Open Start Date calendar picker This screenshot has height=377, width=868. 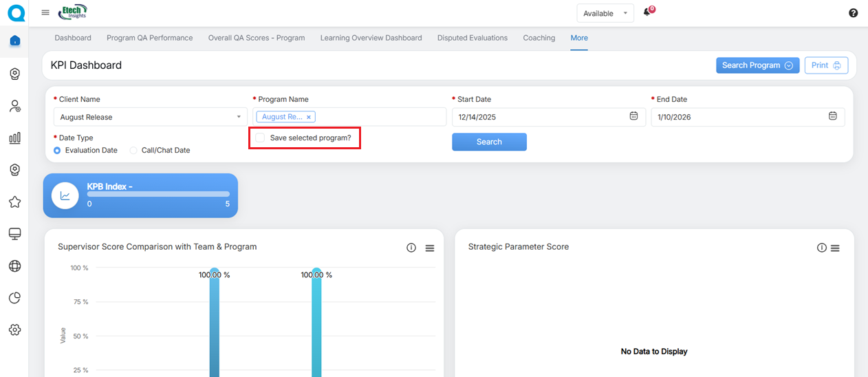(633, 116)
